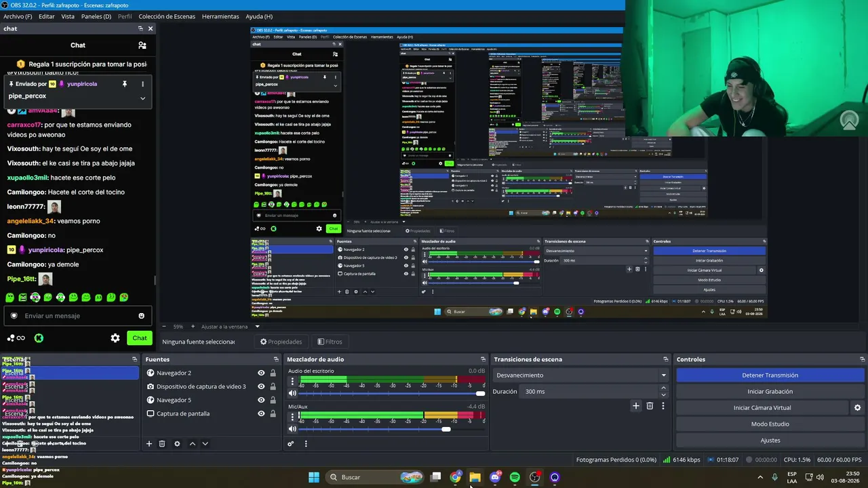Undock the Controles panel
The height and width of the screenshot is (488, 868).
point(863,359)
